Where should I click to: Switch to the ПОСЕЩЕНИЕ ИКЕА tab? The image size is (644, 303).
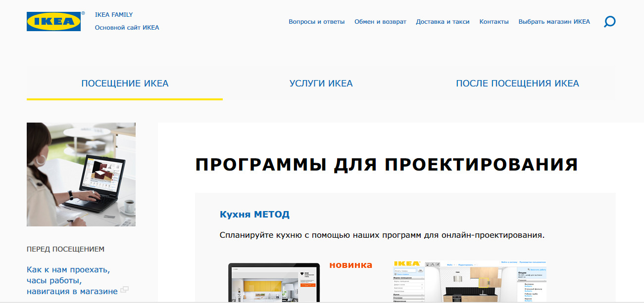point(125,84)
